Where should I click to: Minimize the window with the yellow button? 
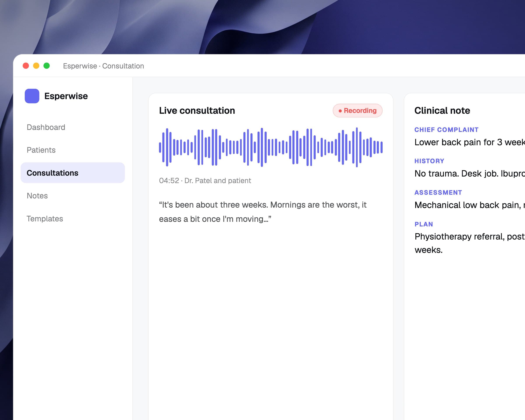click(x=36, y=66)
